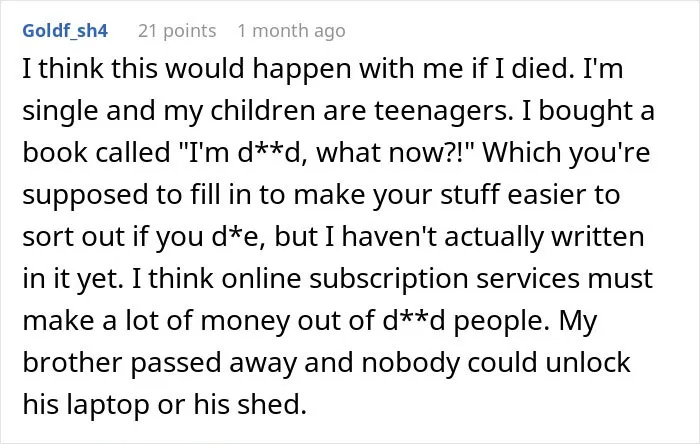This screenshot has height=444, width=700.
Task: Open the 1 month ago timestamp permalink
Action: point(292,31)
